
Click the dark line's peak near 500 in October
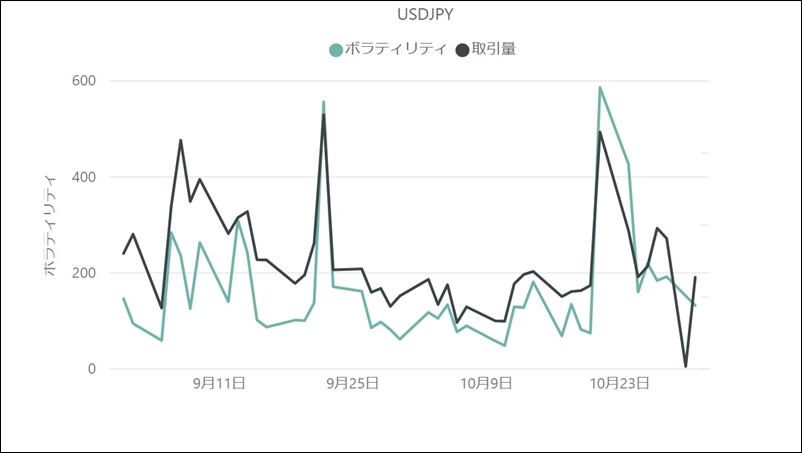coord(600,132)
